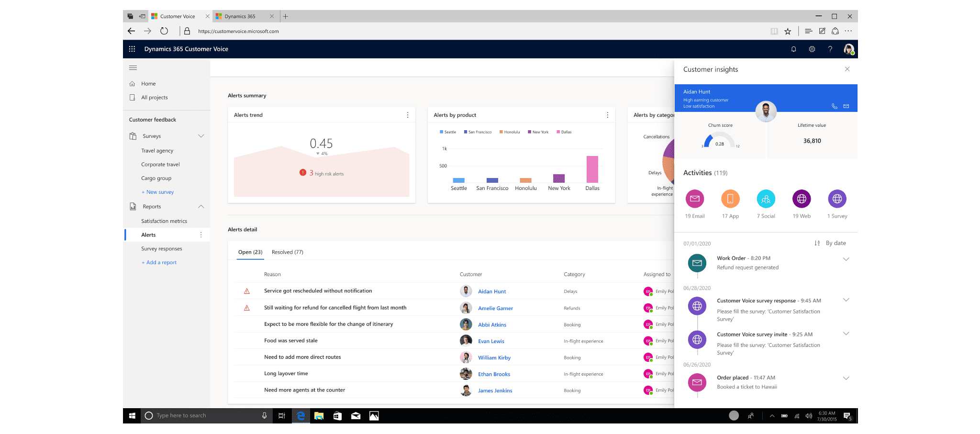Open the help question mark icon
Screen dimensions: 980x434
pos(830,49)
